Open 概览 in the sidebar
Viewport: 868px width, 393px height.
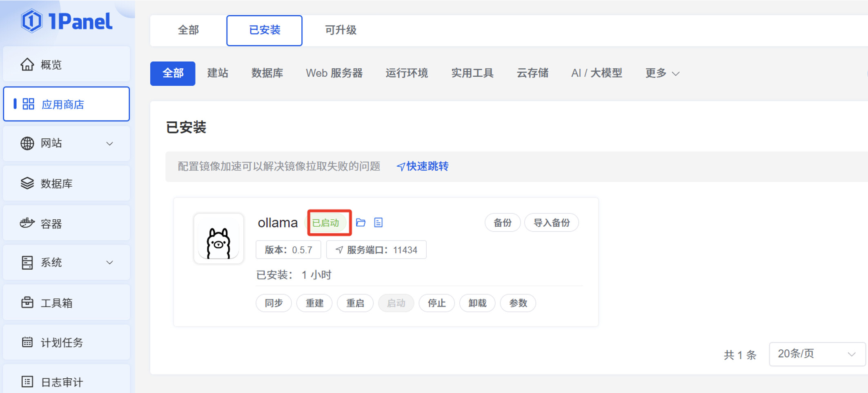(x=67, y=64)
